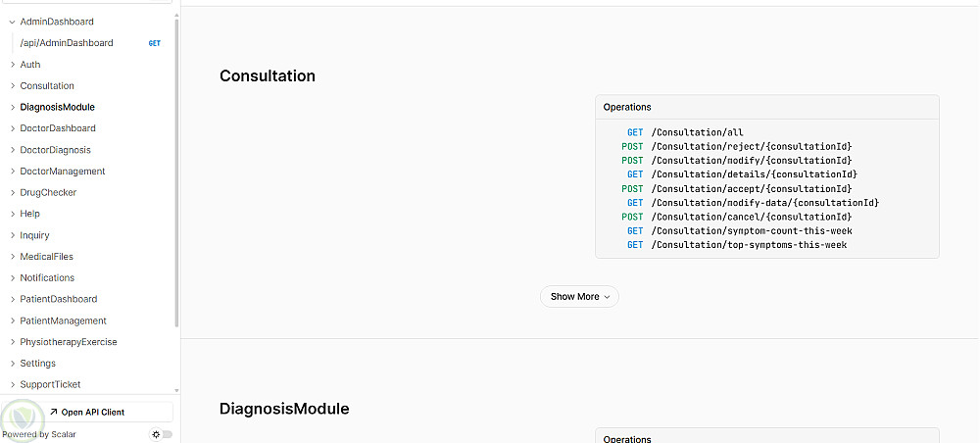The width and height of the screenshot is (980, 443).
Task: Open GET /Consultation/details/{consultationId} operation
Action: coord(754,174)
